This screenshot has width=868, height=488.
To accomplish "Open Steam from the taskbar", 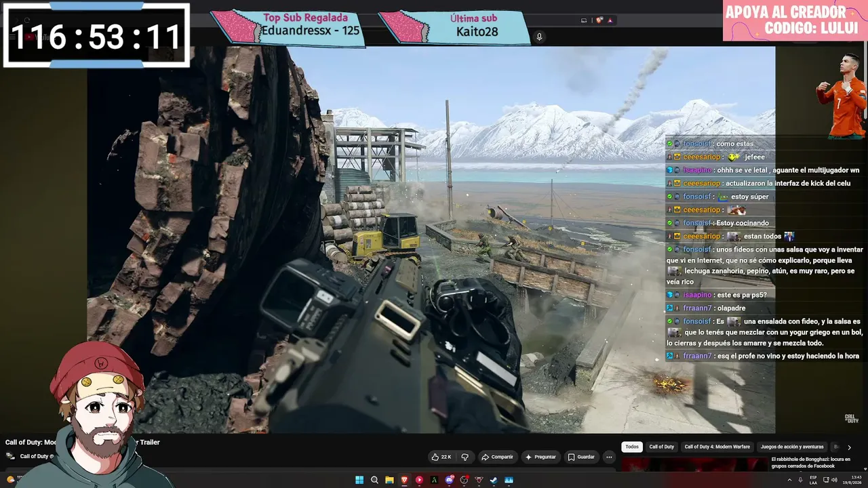I will 494,480.
